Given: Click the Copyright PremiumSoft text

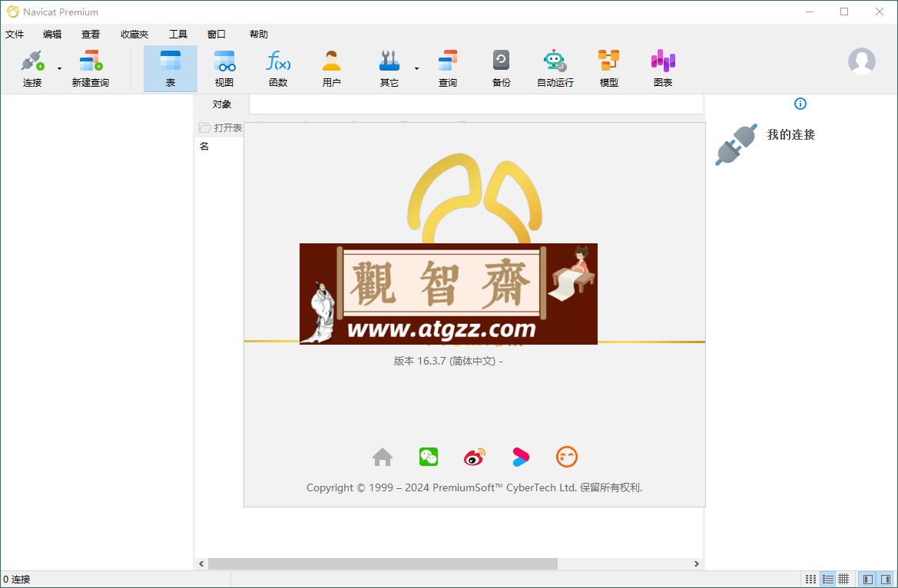Looking at the screenshot, I should click(x=474, y=487).
